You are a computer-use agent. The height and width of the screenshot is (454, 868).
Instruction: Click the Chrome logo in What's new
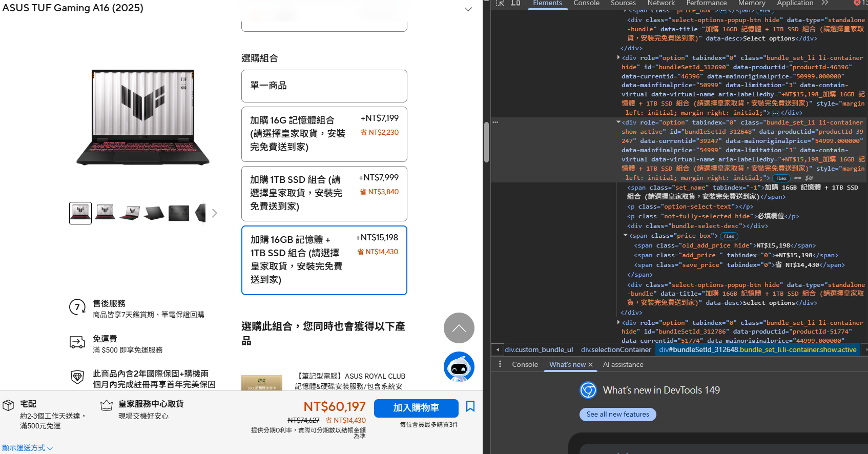coord(588,390)
